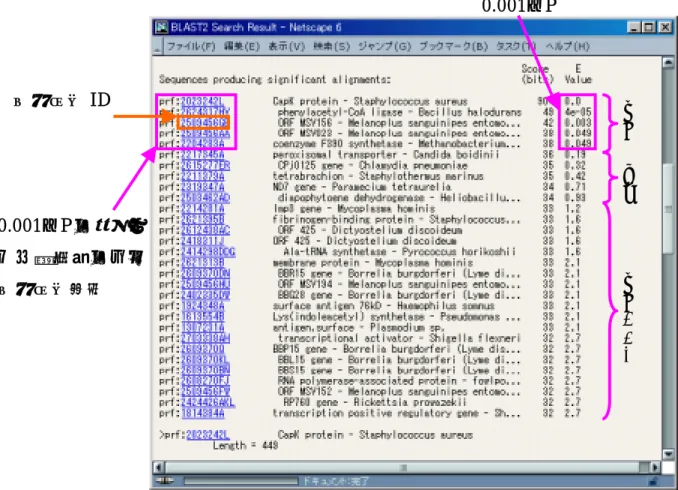Click the 'ドキュメント: 完了' status text
The image size is (678, 490).
pos(336,481)
